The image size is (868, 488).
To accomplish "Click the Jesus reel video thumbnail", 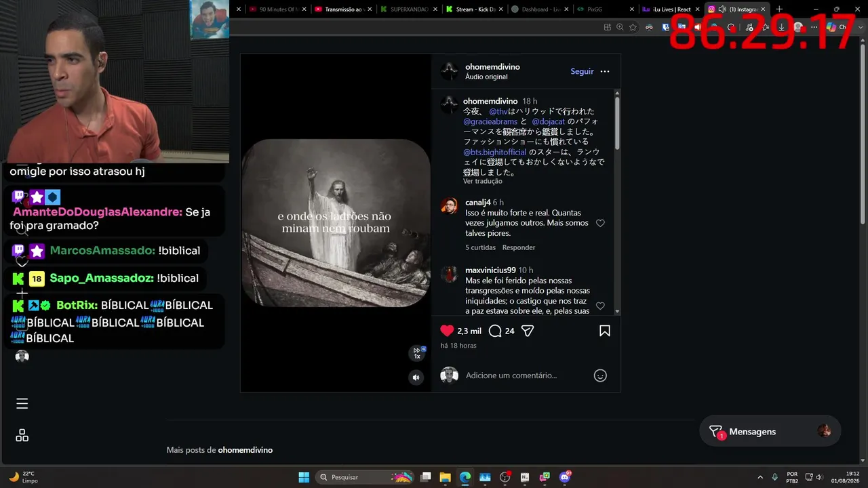I will [336, 223].
